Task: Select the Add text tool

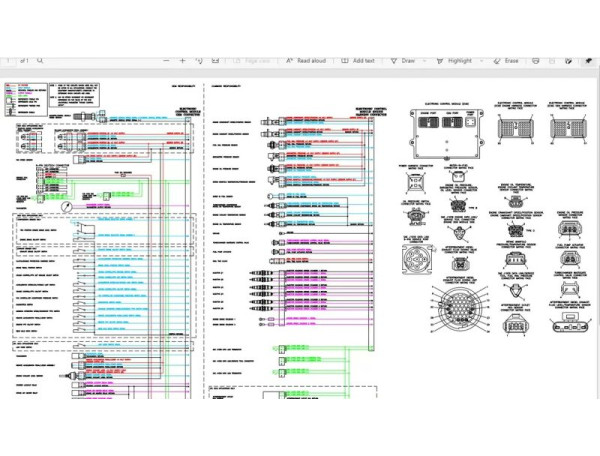Action: coord(358,60)
